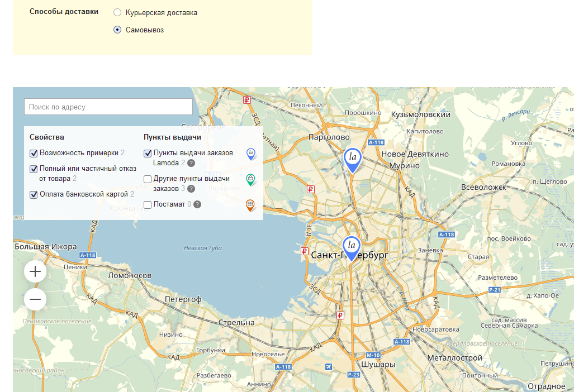Uncheck Возможность примерки checkbox

(34, 153)
